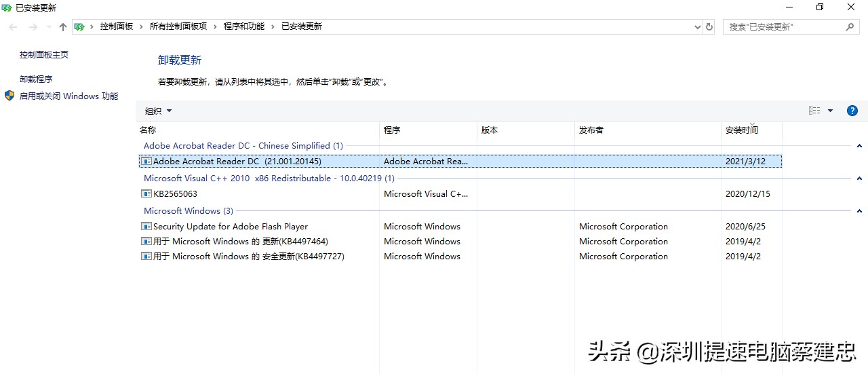Image resolution: width=868 pixels, height=374 pixels.
Task: Go up one level with the Up arrow
Action: 63,26
